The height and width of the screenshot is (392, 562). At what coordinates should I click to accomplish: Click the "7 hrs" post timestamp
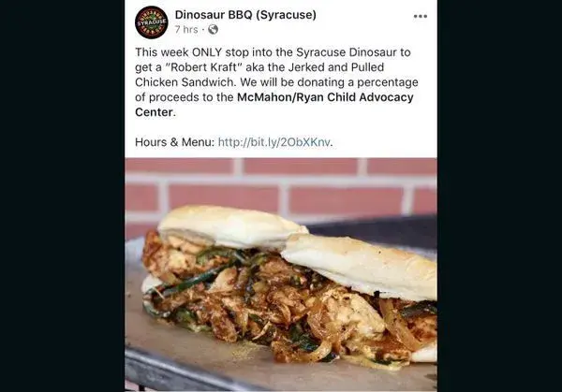pyautogui.click(x=186, y=29)
